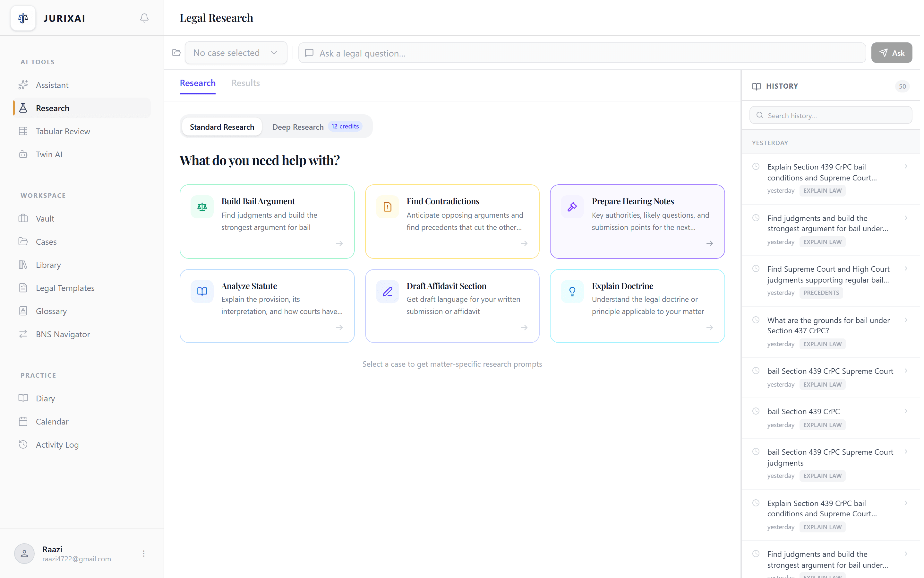Click the Search history field
924x578 pixels.
[x=831, y=116]
